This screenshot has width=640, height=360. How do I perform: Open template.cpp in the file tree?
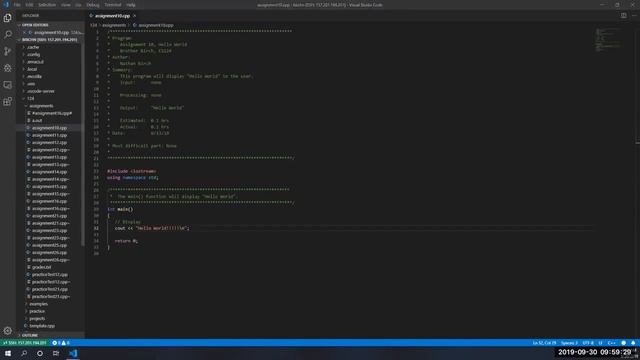(x=42, y=326)
